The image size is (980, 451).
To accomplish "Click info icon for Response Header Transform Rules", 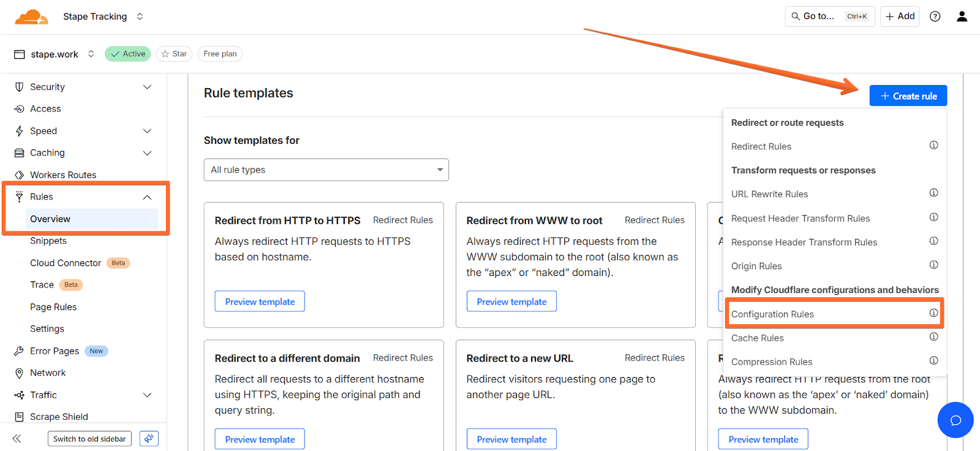I will tap(933, 241).
